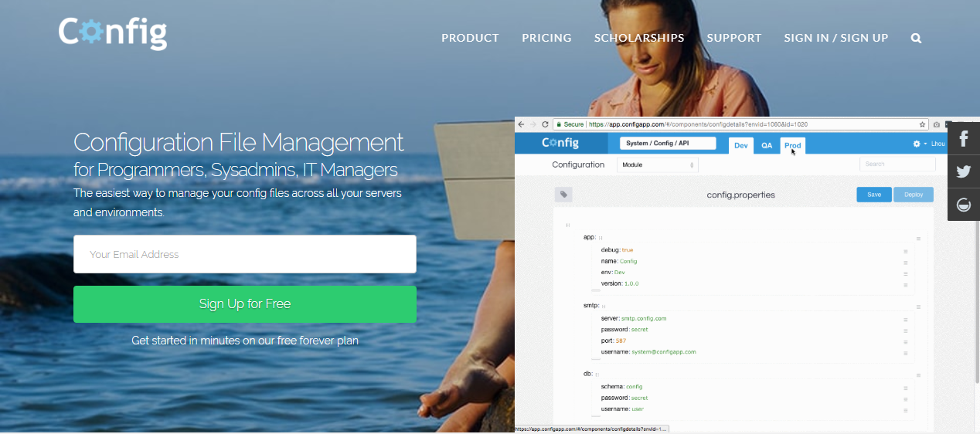Click the handle icon on version row

pyautogui.click(x=905, y=285)
